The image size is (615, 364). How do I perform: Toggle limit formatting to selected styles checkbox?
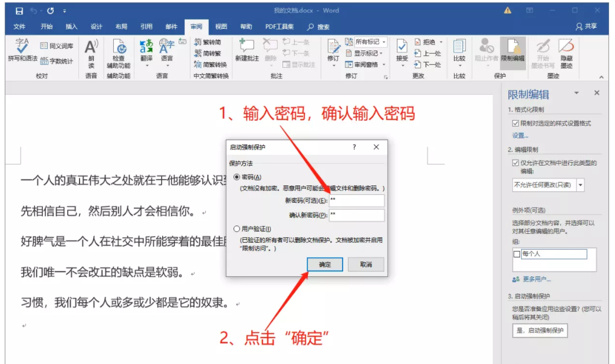point(515,124)
